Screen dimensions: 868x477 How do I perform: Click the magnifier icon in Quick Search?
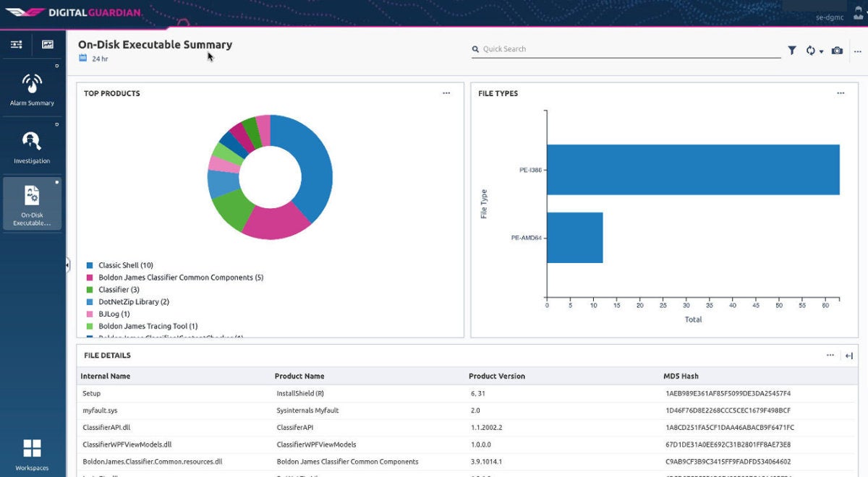point(475,49)
